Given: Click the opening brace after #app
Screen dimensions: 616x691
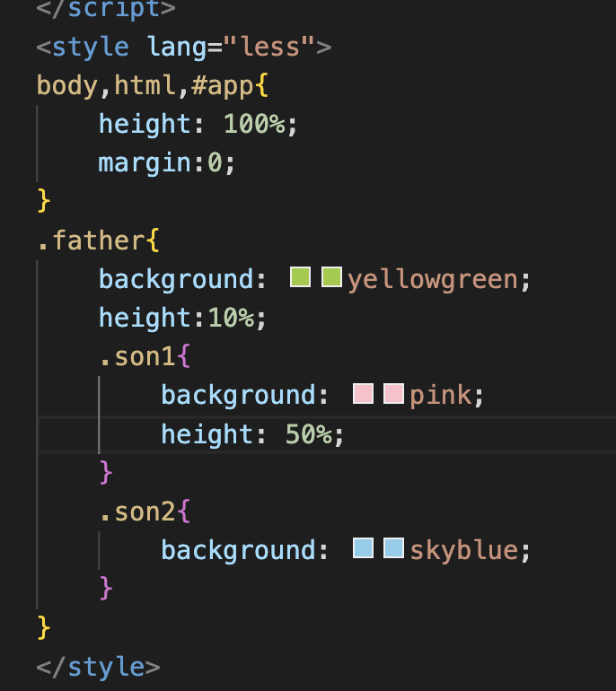Looking at the screenshot, I should 261,85.
